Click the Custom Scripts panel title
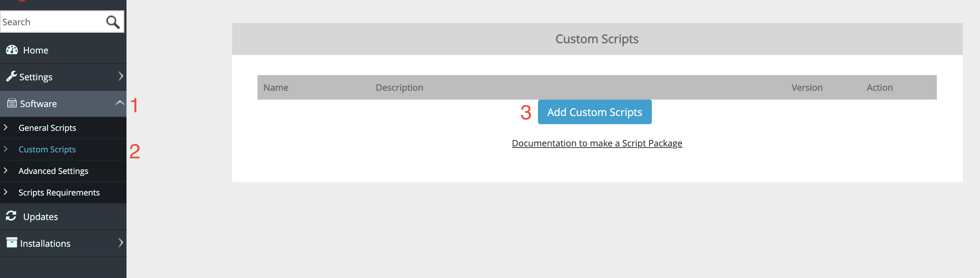The image size is (980, 278). click(597, 39)
